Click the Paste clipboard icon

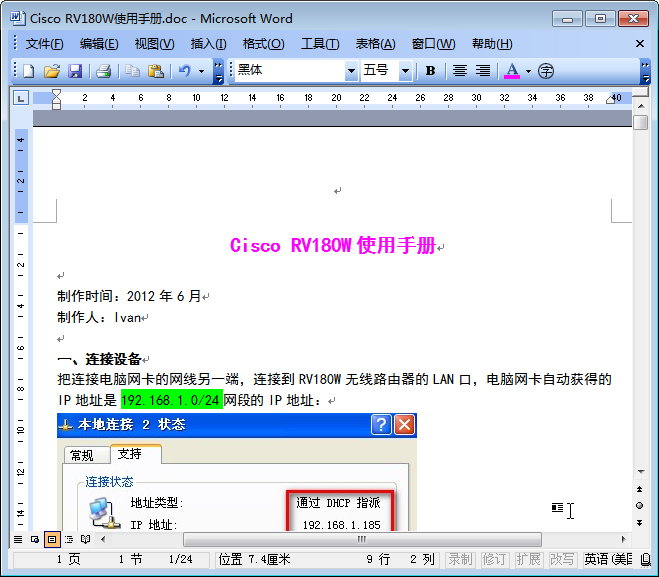click(156, 71)
